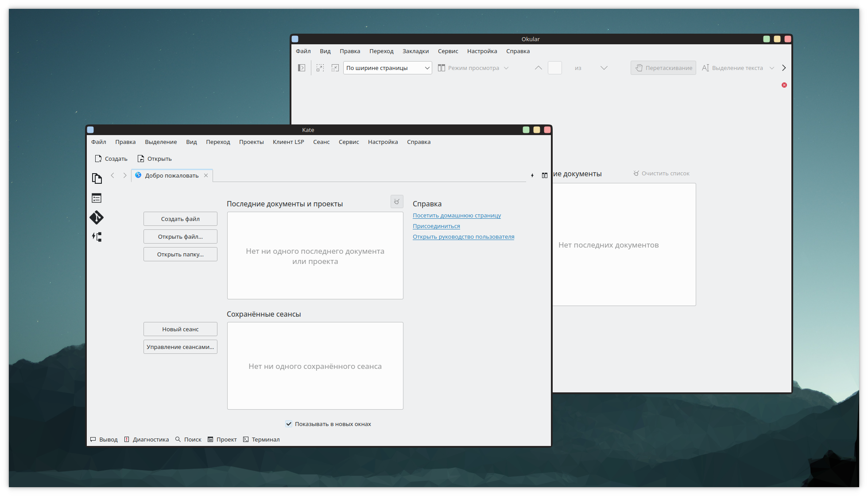
Task: Open Kate's 'Вид' menu
Action: (x=191, y=142)
